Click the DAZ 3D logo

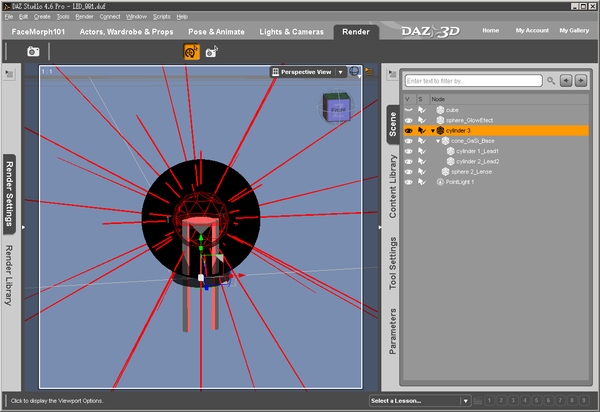[430, 31]
